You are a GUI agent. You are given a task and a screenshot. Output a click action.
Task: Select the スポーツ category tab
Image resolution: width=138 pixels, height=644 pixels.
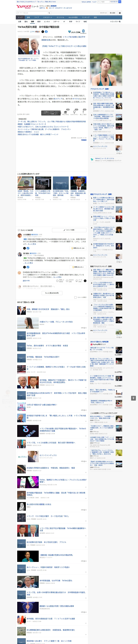pos(56,21)
